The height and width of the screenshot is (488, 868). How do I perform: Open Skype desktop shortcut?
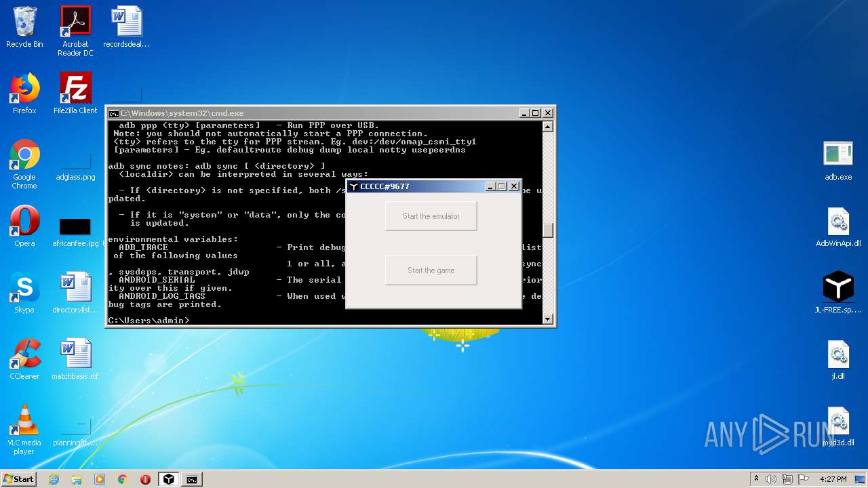click(x=24, y=293)
